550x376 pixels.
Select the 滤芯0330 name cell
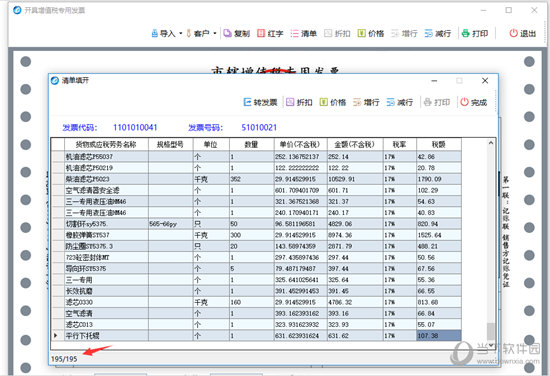point(106,302)
